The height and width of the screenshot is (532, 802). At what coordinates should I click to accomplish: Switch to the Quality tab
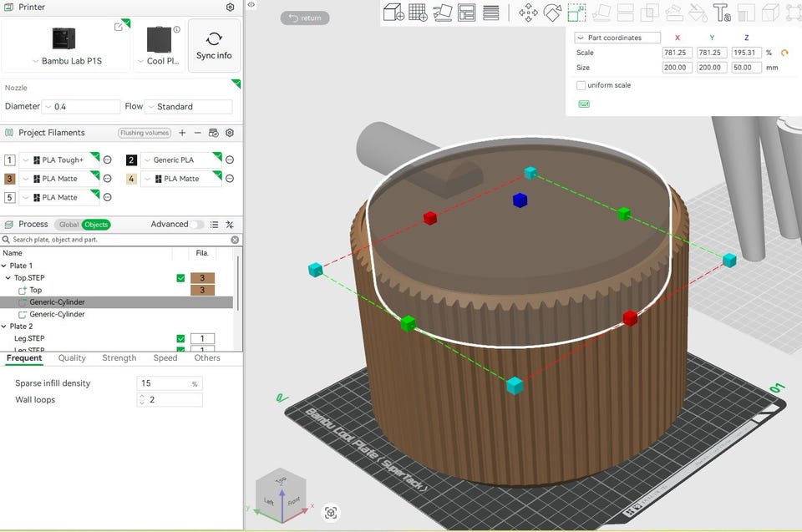point(72,357)
